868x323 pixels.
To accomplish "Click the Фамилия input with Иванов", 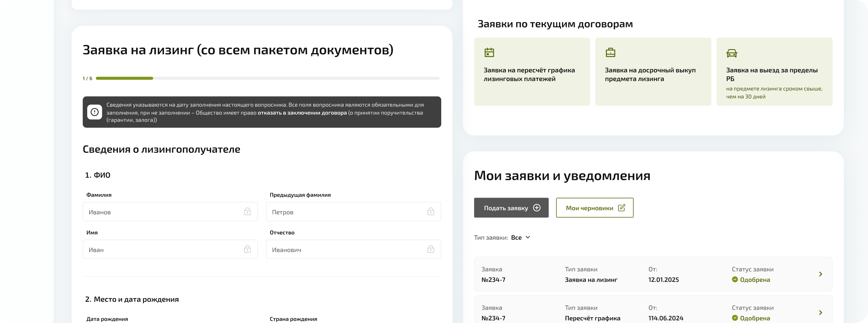I will [x=170, y=212].
